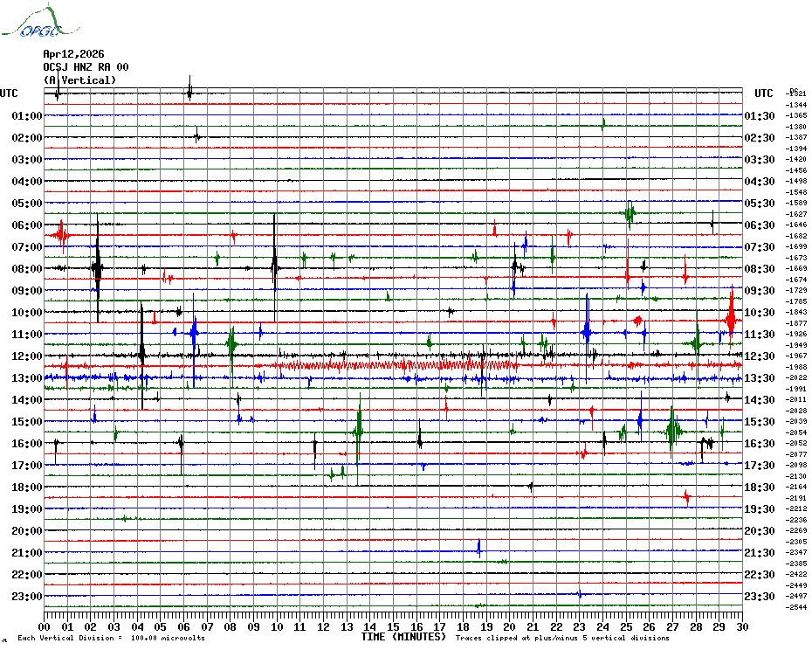Click the minute 10 tick label on the time axis
Viewport: 812px width, 650px height.
(277, 626)
